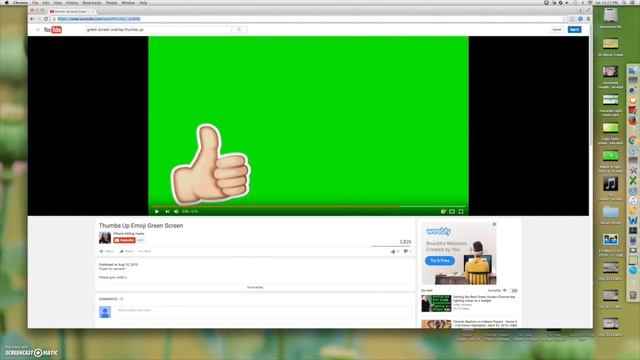Click the search magnifier button

(x=239, y=30)
